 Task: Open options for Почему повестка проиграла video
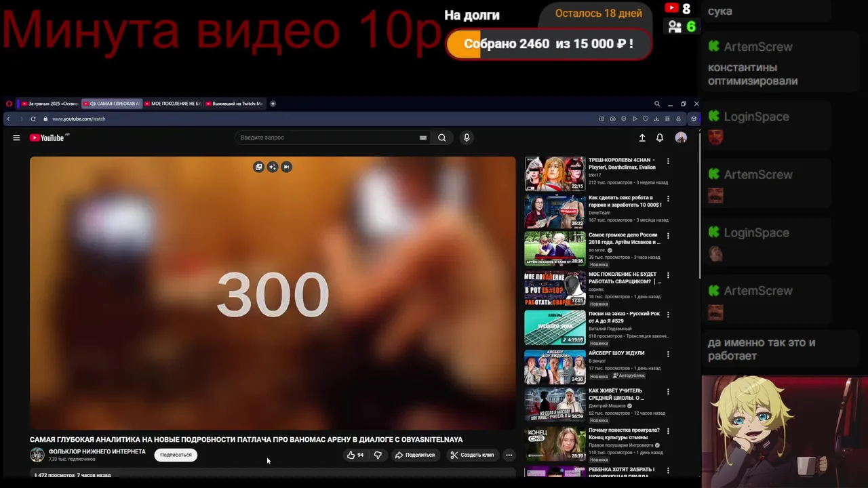[x=668, y=431]
